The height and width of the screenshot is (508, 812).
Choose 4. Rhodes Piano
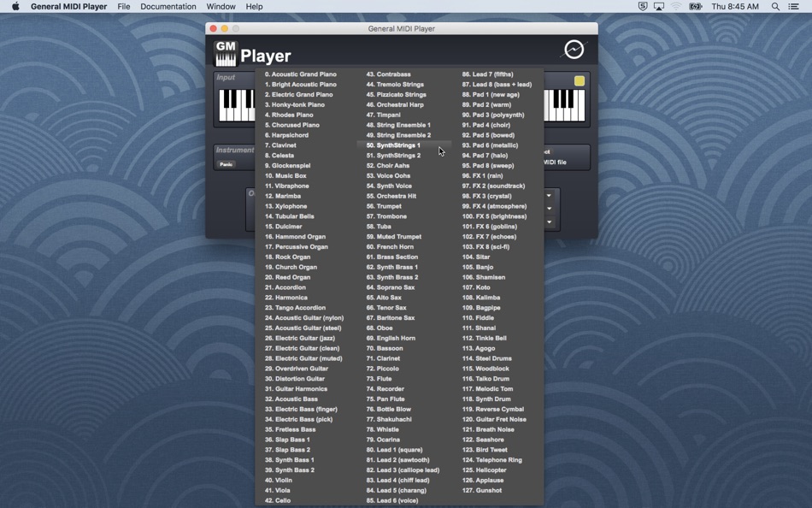click(289, 115)
